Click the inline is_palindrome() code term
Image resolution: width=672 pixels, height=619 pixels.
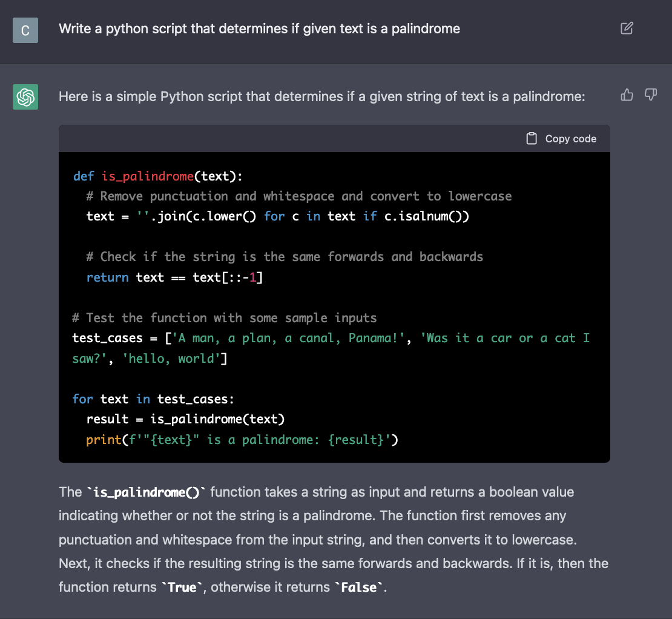click(146, 492)
